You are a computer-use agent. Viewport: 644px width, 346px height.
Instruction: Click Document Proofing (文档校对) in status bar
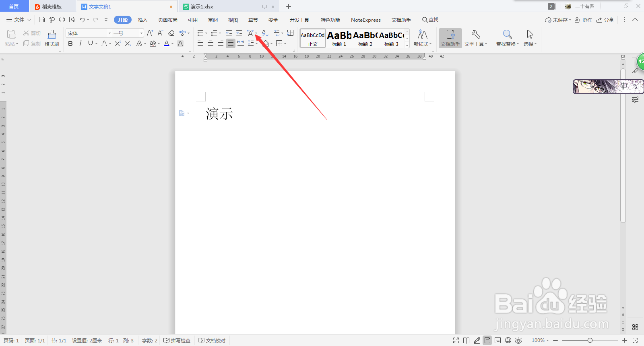coord(212,340)
